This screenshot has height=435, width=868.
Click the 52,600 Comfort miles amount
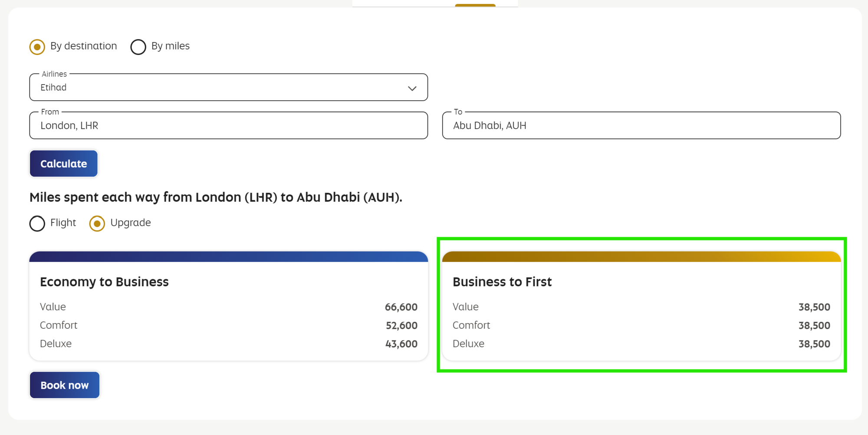[401, 326]
